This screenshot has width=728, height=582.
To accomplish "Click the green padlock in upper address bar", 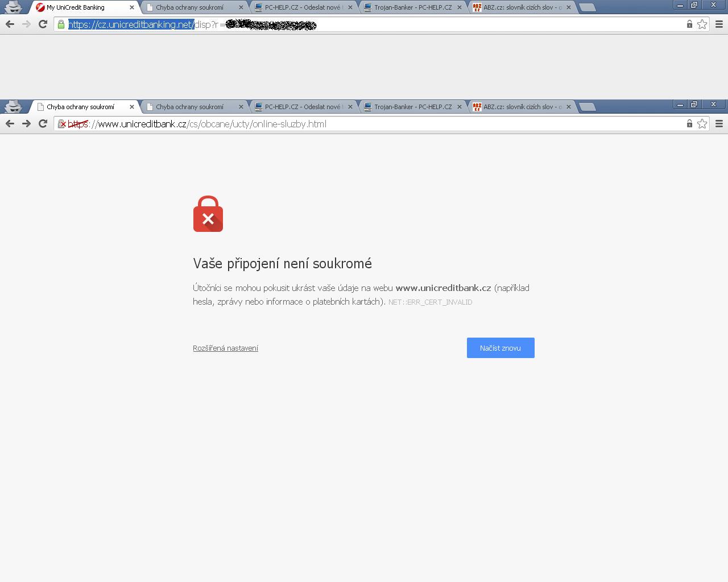I will (61, 24).
